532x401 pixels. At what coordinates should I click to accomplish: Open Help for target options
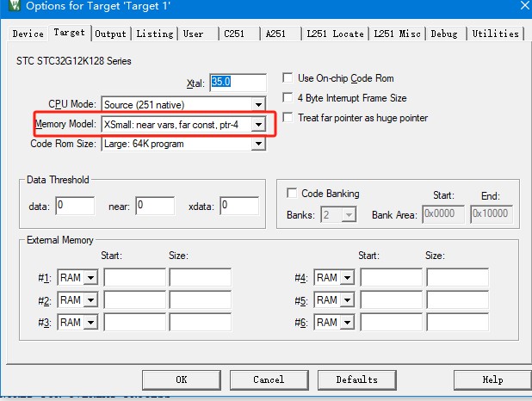click(x=492, y=379)
